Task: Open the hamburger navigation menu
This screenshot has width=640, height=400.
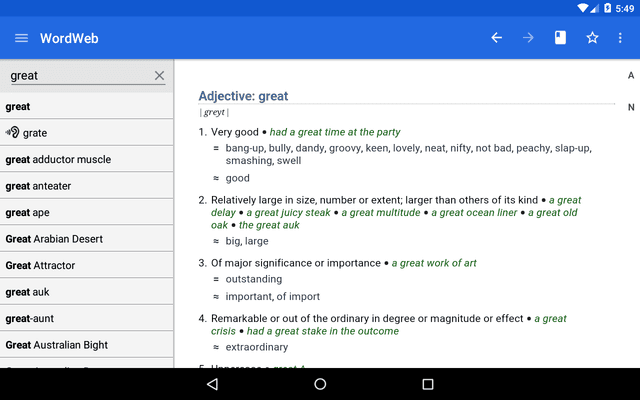Action: coord(21,38)
